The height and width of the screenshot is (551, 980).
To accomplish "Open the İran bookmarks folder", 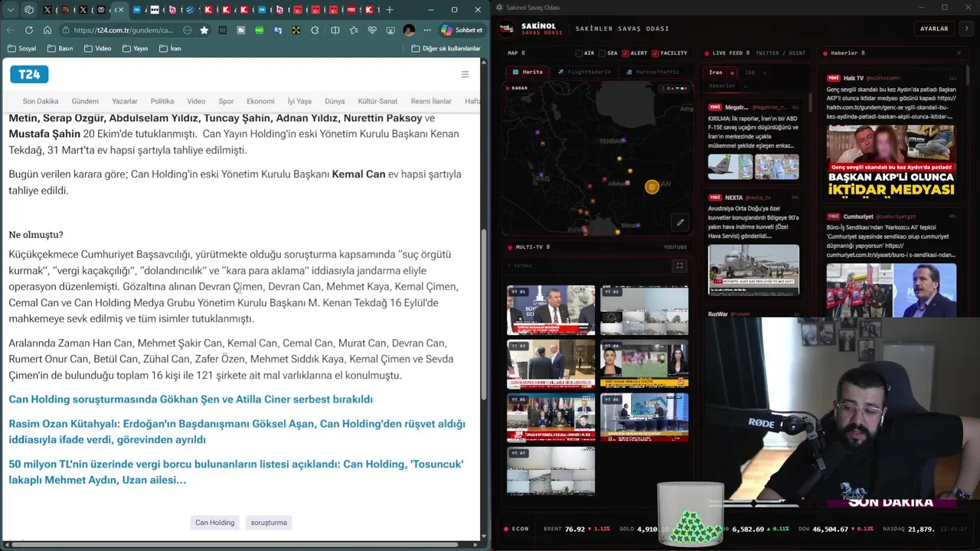I will point(170,48).
